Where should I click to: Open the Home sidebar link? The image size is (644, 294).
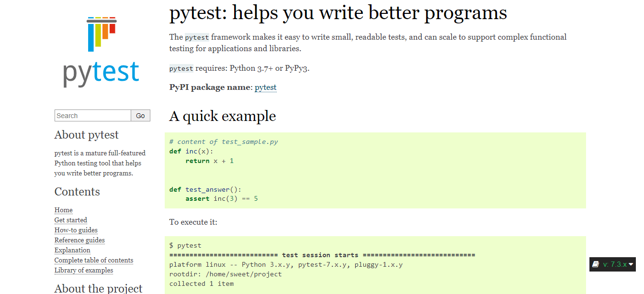(x=63, y=210)
